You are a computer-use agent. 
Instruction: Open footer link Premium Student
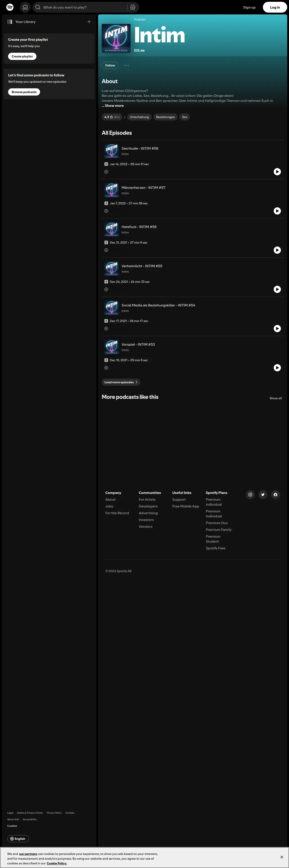213,539
